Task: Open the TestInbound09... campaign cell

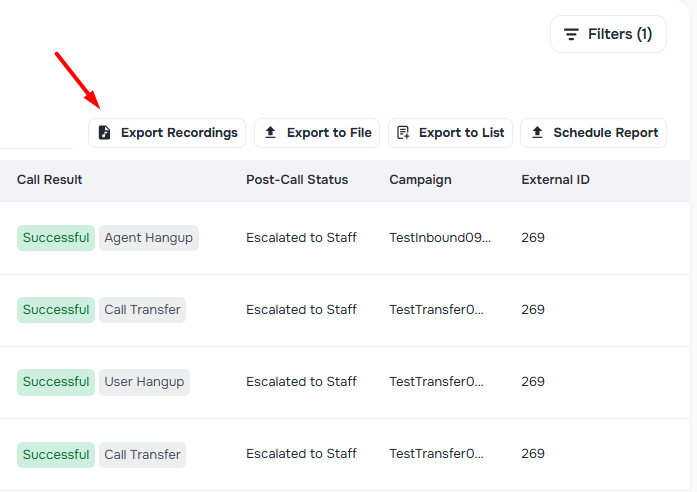Action: 440,238
